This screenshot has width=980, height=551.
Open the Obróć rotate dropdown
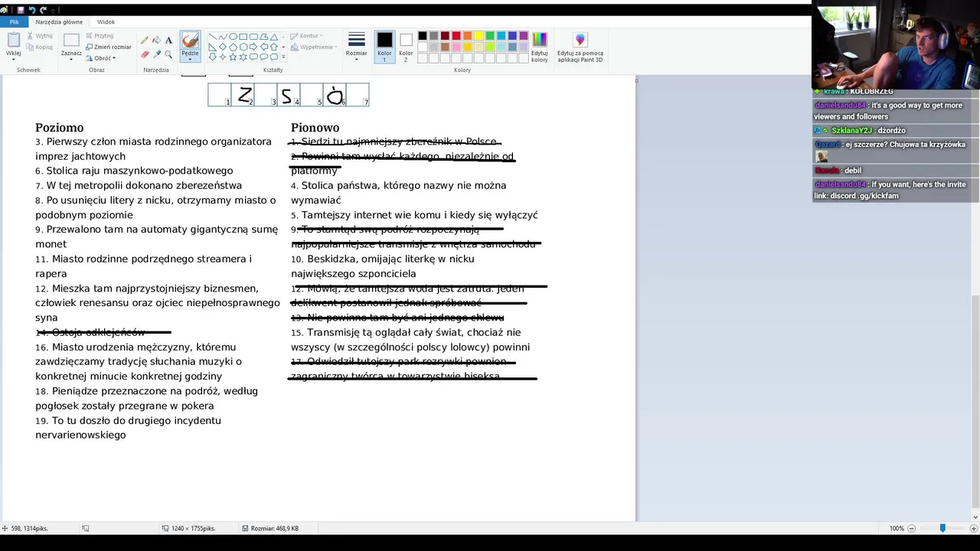click(x=100, y=58)
